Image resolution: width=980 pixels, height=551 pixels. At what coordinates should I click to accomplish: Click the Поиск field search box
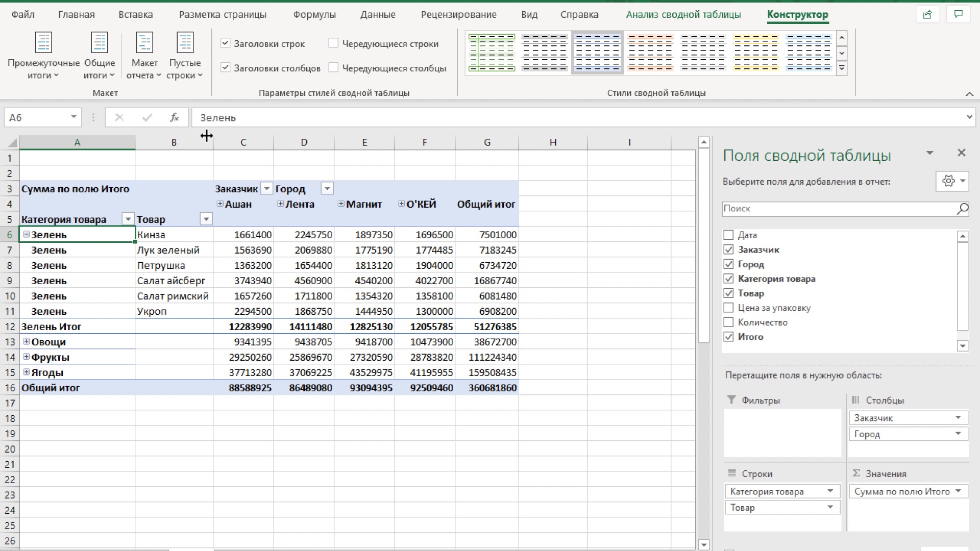838,209
